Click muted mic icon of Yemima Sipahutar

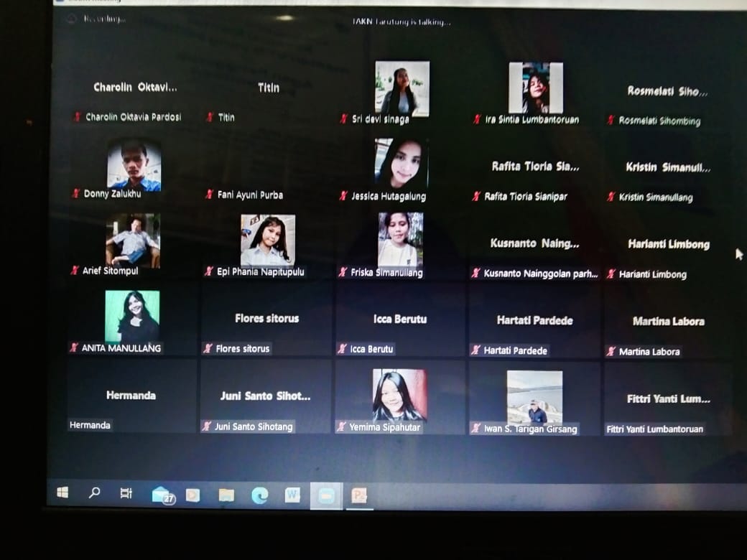tap(341, 426)
